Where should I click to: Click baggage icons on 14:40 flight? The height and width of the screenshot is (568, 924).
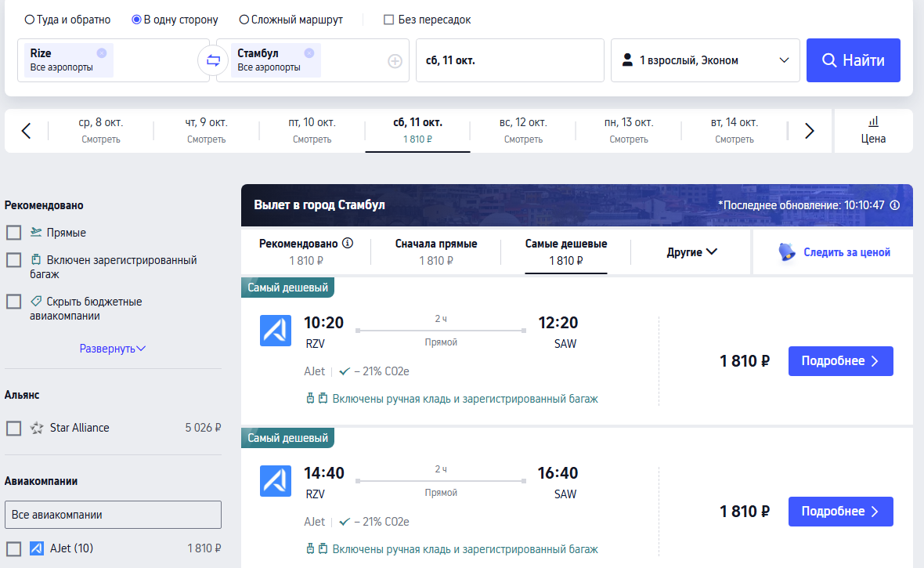point(316,549)
